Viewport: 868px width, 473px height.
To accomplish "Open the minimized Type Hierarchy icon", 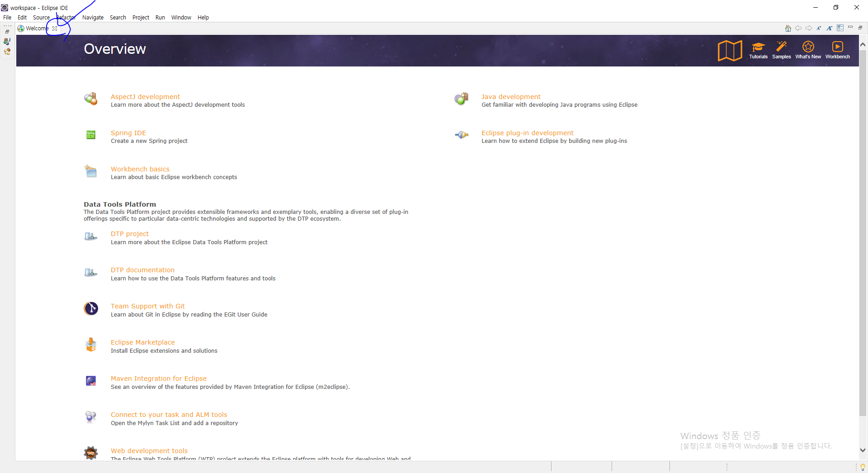I will (x=7, y=52).
